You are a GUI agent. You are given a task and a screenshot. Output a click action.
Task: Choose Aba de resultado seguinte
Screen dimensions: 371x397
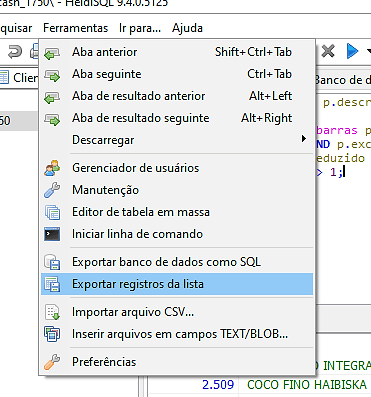[x=177, y=118]
